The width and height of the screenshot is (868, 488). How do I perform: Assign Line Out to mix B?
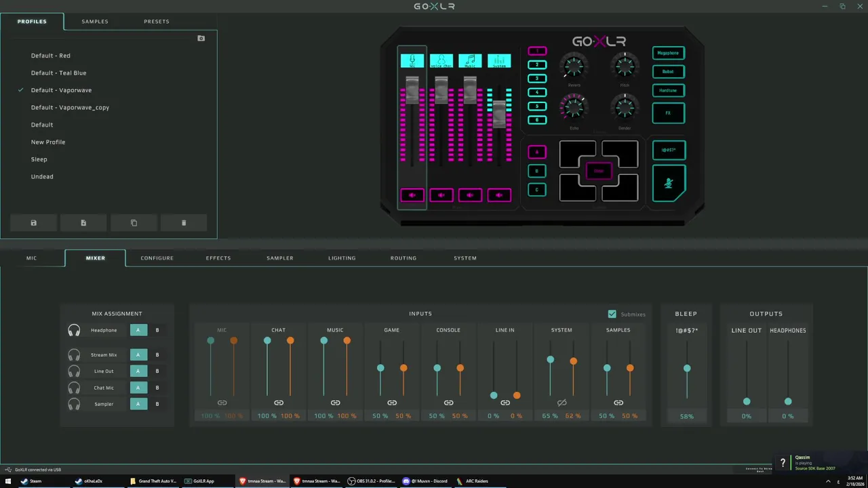click(157, 371)
